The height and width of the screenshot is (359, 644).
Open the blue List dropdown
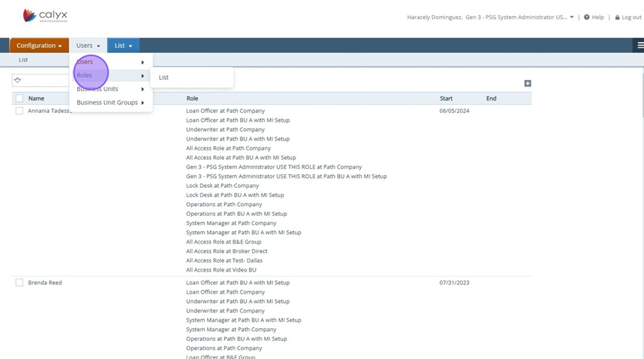click(x=123, y=45)
